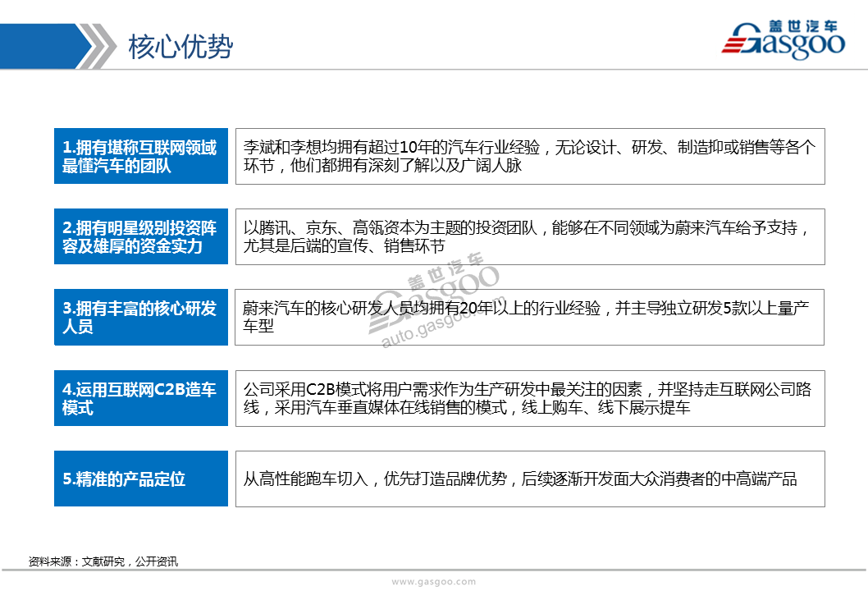Click the slide title 核心优势
Viewport: 868px width, 591px height.
(180, 46)
